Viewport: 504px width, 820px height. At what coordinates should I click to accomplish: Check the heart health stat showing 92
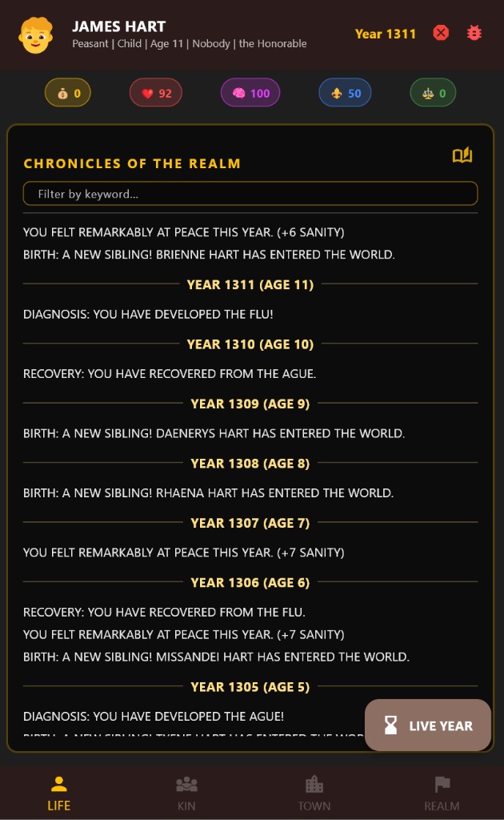(155, 92)
